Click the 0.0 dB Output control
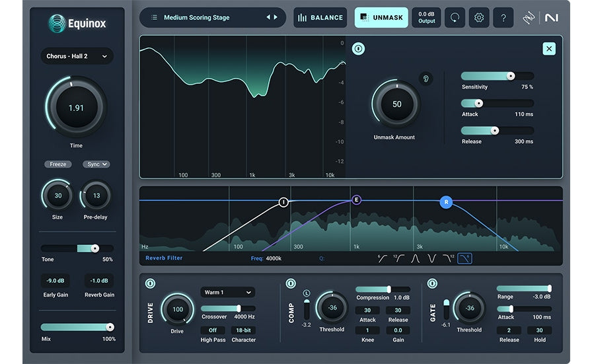This screenshot has width=592, height=364. [426, 17]
